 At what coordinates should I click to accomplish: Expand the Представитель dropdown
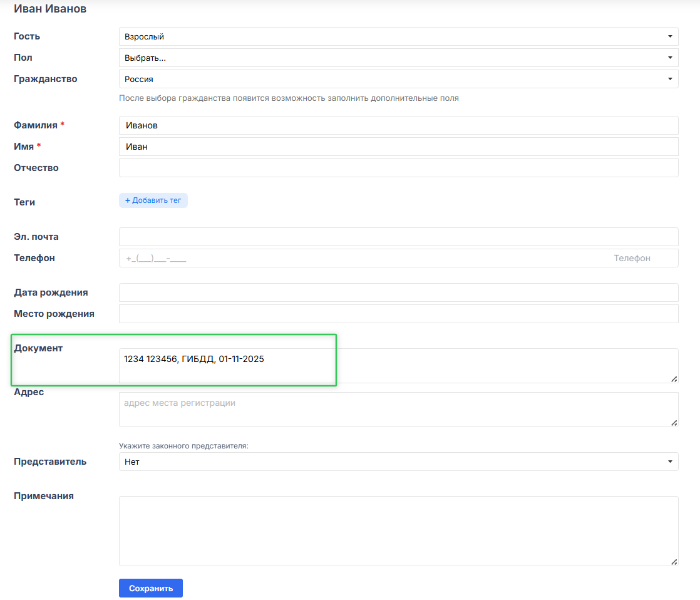coord(398,462)
